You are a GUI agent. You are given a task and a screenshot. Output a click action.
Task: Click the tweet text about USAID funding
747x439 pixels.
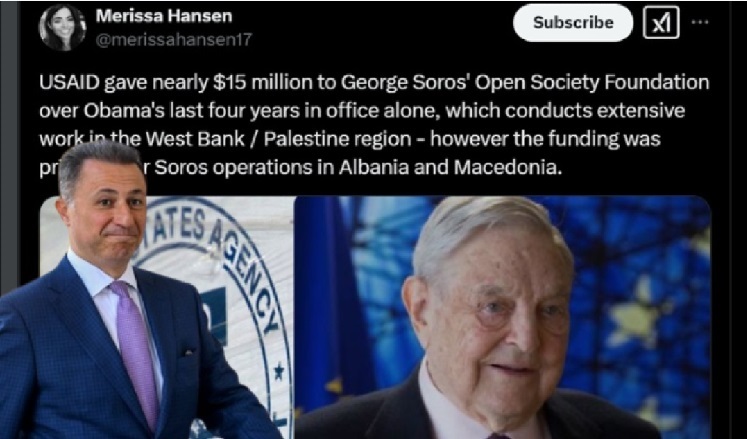coord(374,125)
